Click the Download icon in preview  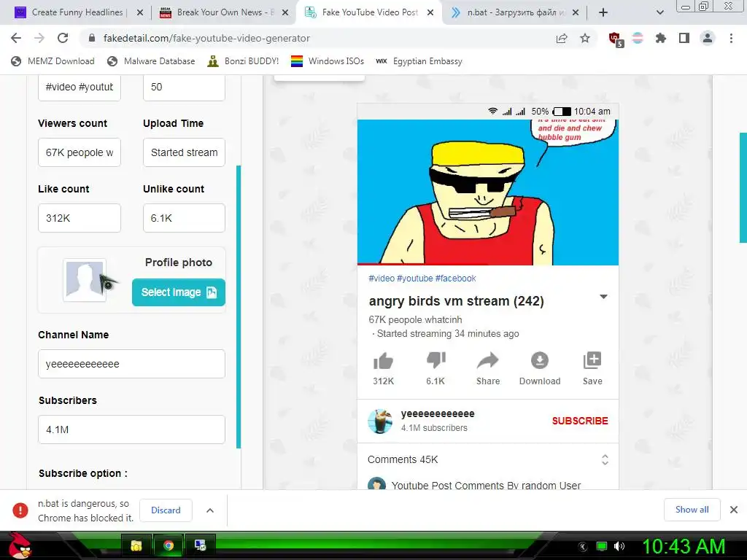pos(540,360)
